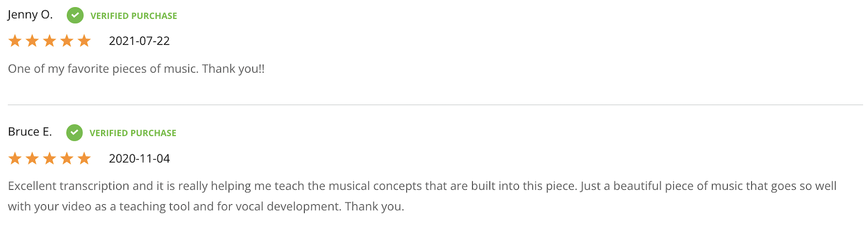Click the green verified checkmark beside Bruce E.

pyautogui.click(x=74, y=133)
